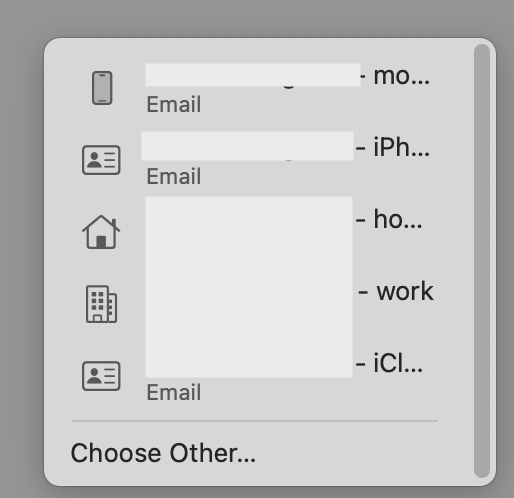Open the "Choose Other..." option
Viewport: 514px width, 498px height.
[163, 453]
